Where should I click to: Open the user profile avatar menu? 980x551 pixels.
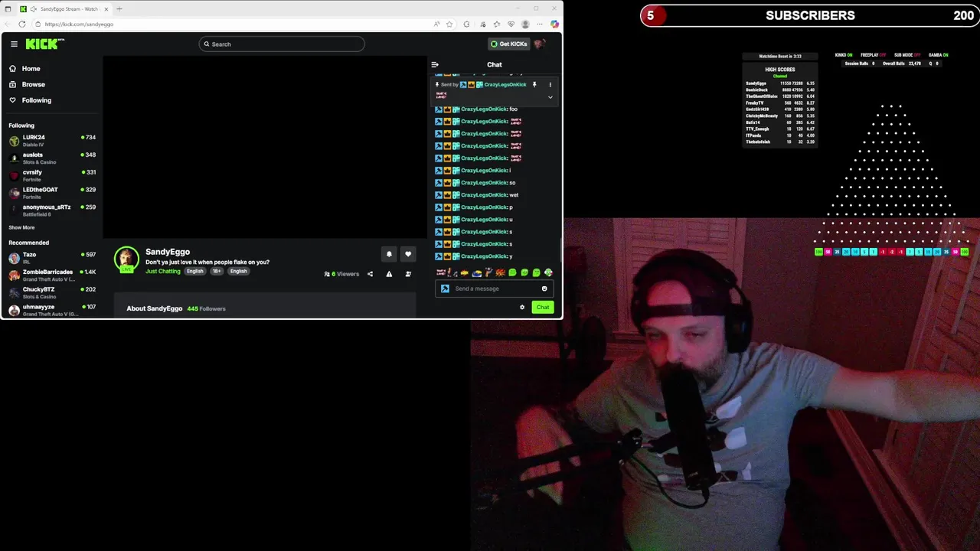(x=539, y=44)
